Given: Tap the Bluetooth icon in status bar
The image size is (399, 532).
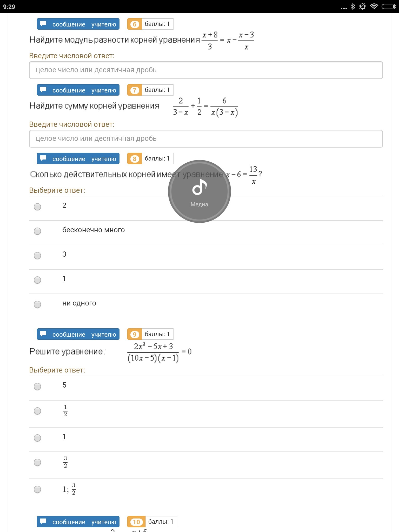Looking at the screenshot, I should coord(353,6).
